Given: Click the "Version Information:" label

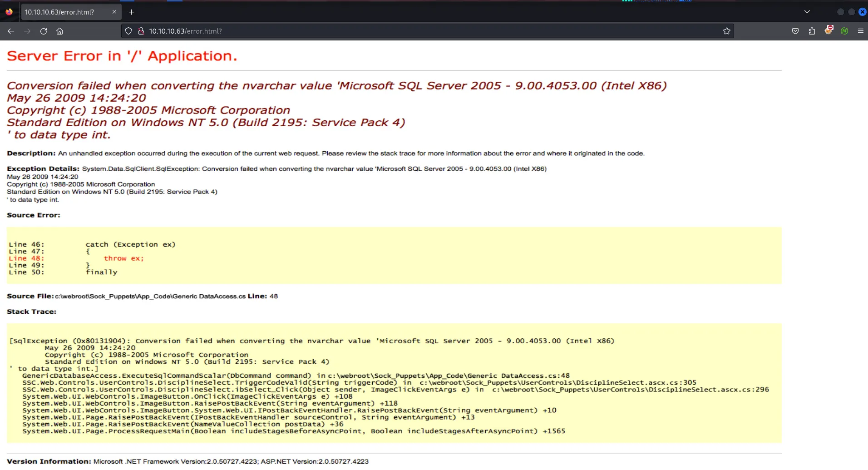Looking at the screenshot, I should pos(49,461).
